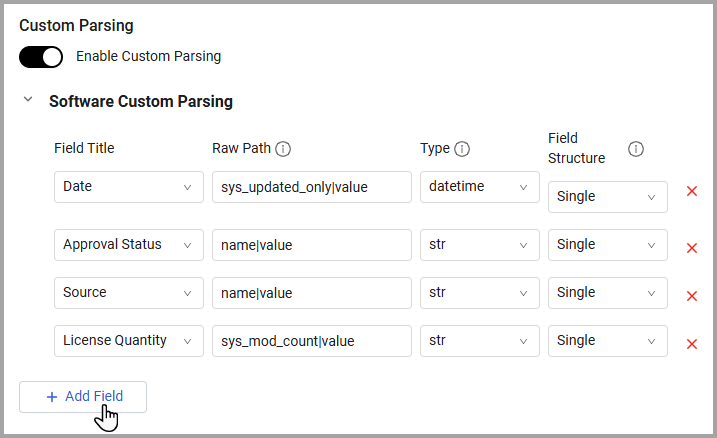Click the Field Structure info icon
Screen dimensions: 717x438
coord(636,149)
